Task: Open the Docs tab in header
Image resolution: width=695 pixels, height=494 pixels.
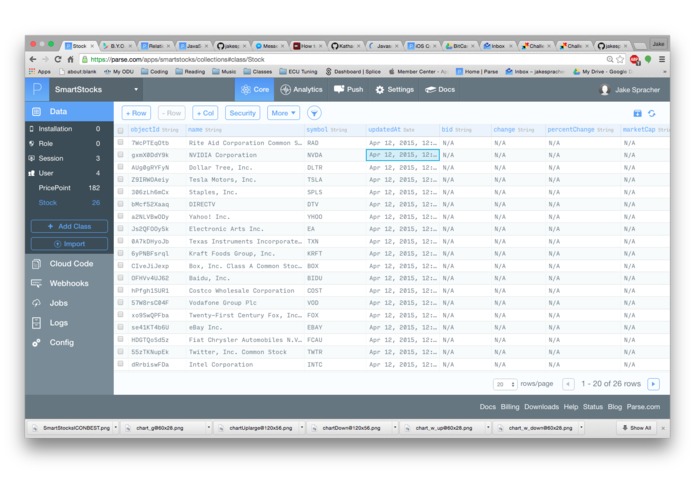Action: [440, 89]
